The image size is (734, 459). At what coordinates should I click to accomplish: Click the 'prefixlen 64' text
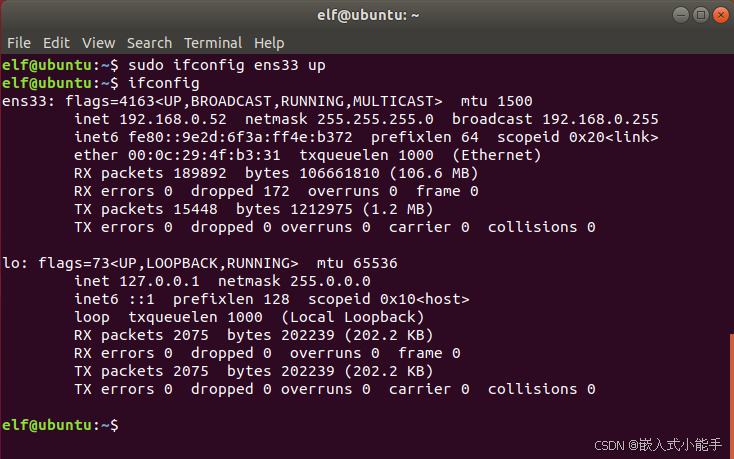pos(425,137)
